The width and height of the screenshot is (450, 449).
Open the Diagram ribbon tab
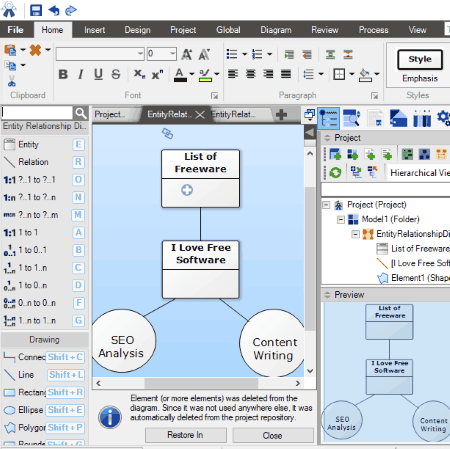[276, 30]
